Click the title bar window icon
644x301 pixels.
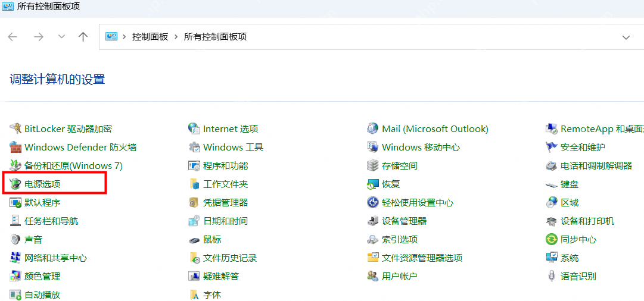7,7
